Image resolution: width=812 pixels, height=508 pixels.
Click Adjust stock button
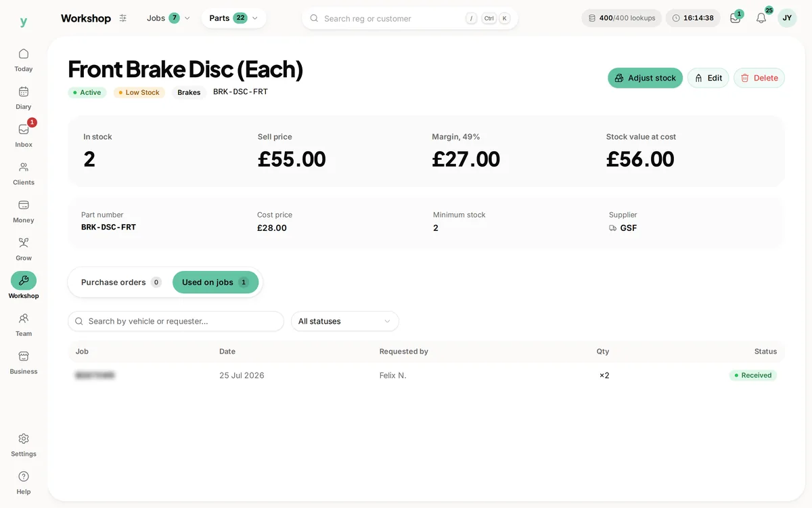pos(645,78)
